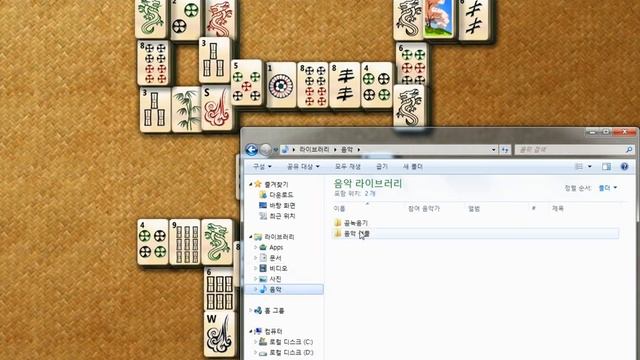The width and height of the screenshot is (640, 360).
Task: Select 음악 in the address breadcrumb
Action: pos(347,150)
